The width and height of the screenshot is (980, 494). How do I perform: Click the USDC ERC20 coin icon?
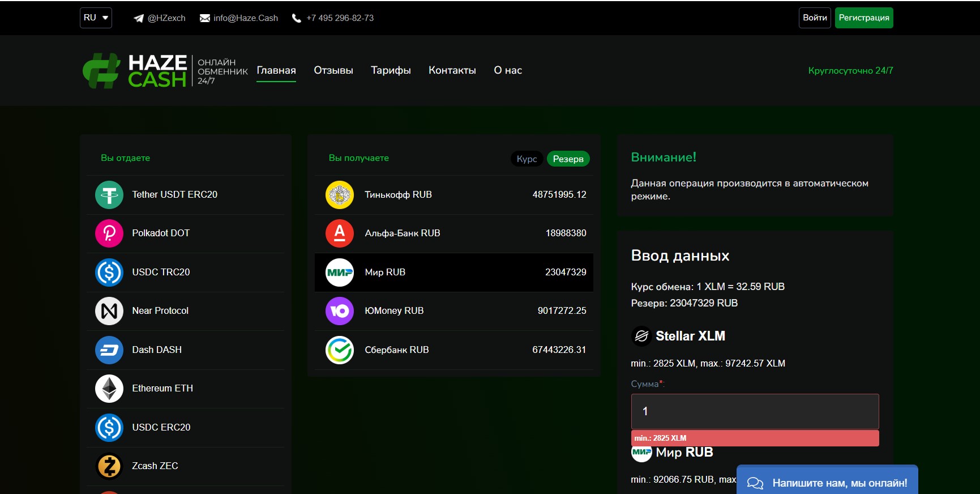[109, 428]
